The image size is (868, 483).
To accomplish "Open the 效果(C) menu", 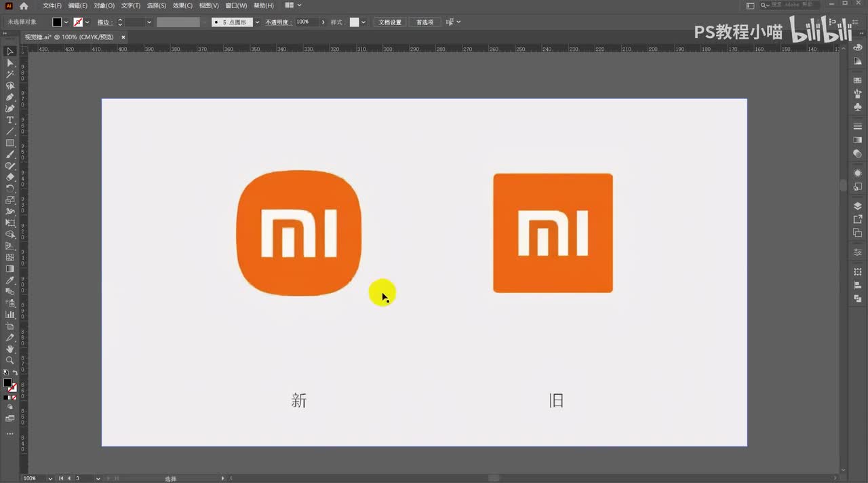I will tap(183, 5).
